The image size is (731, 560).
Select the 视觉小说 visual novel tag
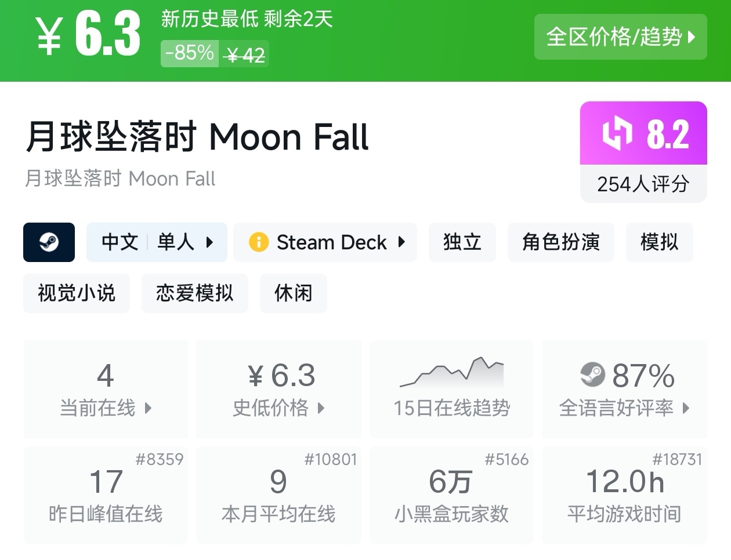pyautogui.click(x=77, y=293)
